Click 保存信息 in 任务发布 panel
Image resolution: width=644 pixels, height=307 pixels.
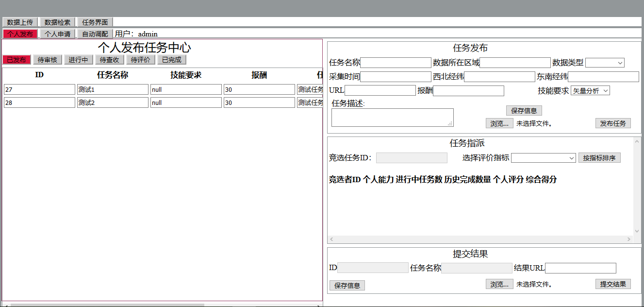(x=524, y=111)
